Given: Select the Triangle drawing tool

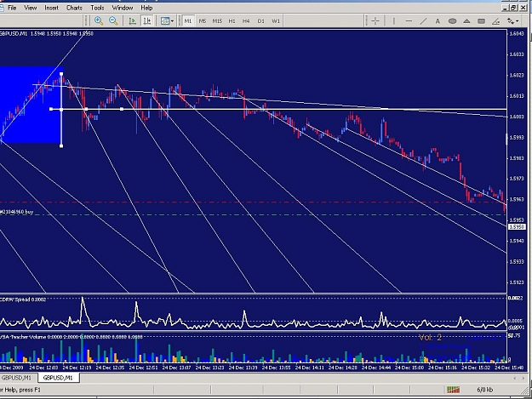Looking at the screenshot, I should click(466, 21).
